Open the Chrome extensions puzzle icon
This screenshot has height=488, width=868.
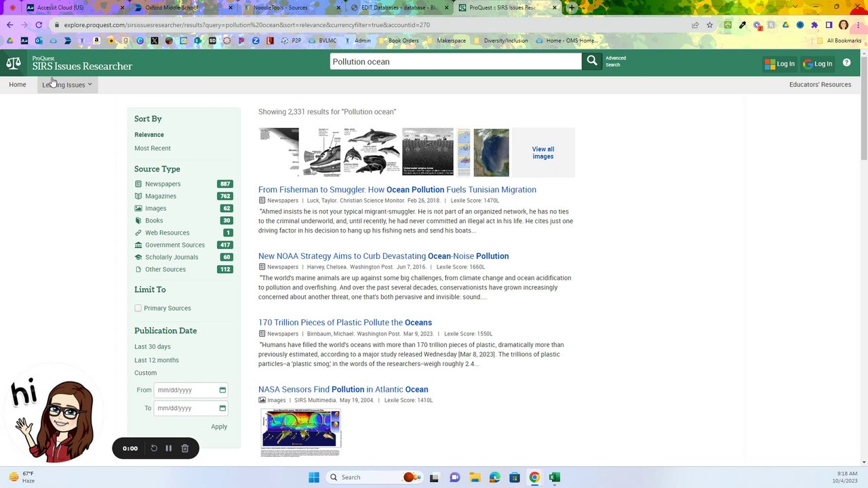click(814, 25)
